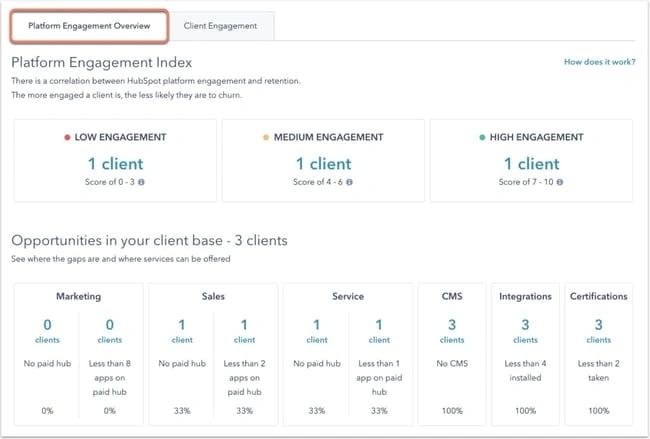Open Certifications 3 clients count
Image resolution: width=650 pixels, height=439 pixels.
(599, 331)
